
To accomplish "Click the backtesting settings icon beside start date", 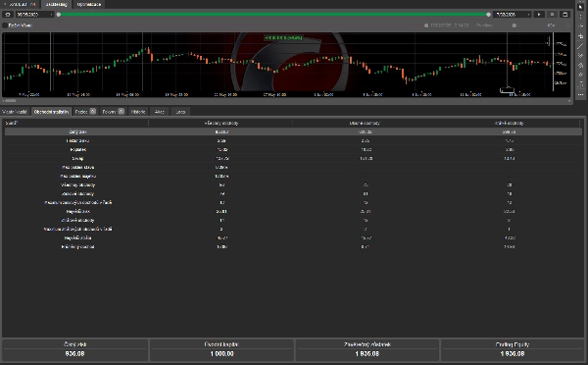I will [x=8, y=15].
